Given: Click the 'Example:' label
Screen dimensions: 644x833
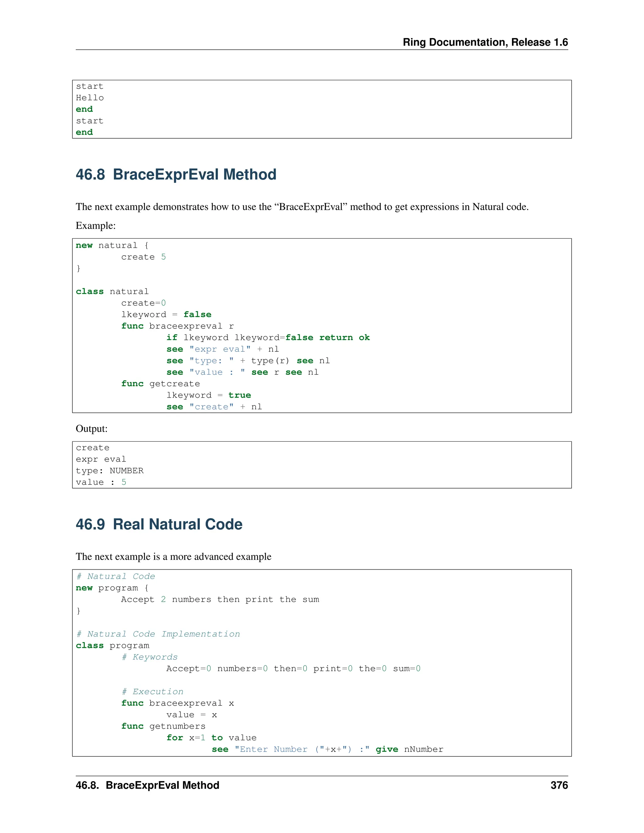Looking at the screenshot, I should [x=96, y=225].
